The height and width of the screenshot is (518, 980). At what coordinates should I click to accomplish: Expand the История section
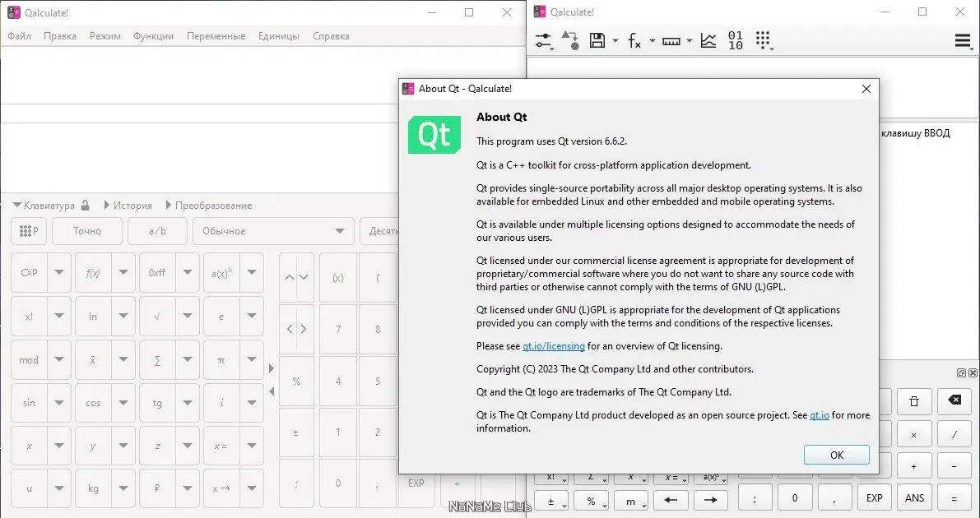(x=128, y=205)
